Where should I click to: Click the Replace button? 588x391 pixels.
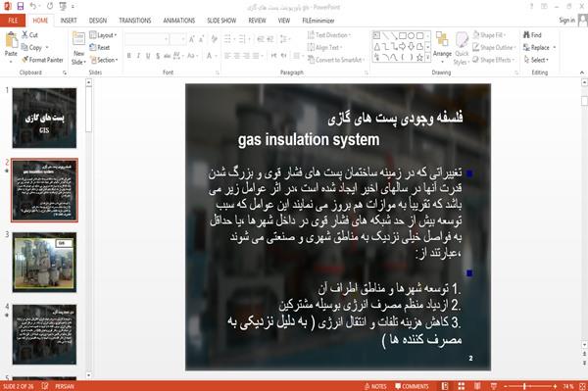tap(537, 47)
